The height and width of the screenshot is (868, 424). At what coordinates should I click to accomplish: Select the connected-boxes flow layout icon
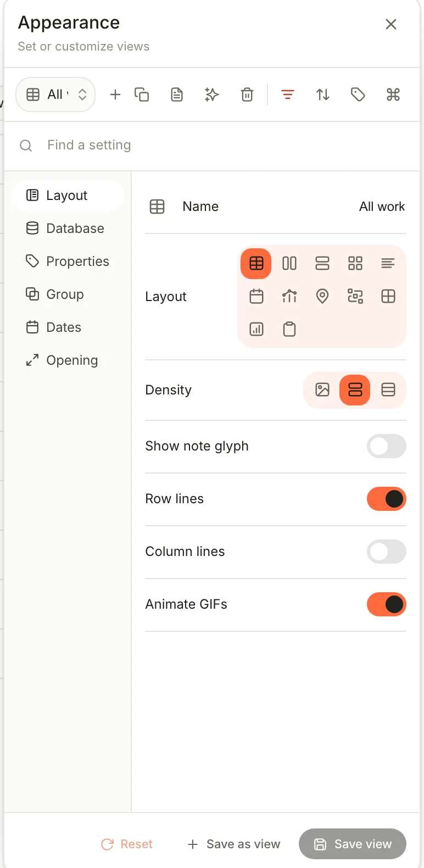tap(355, 297)
